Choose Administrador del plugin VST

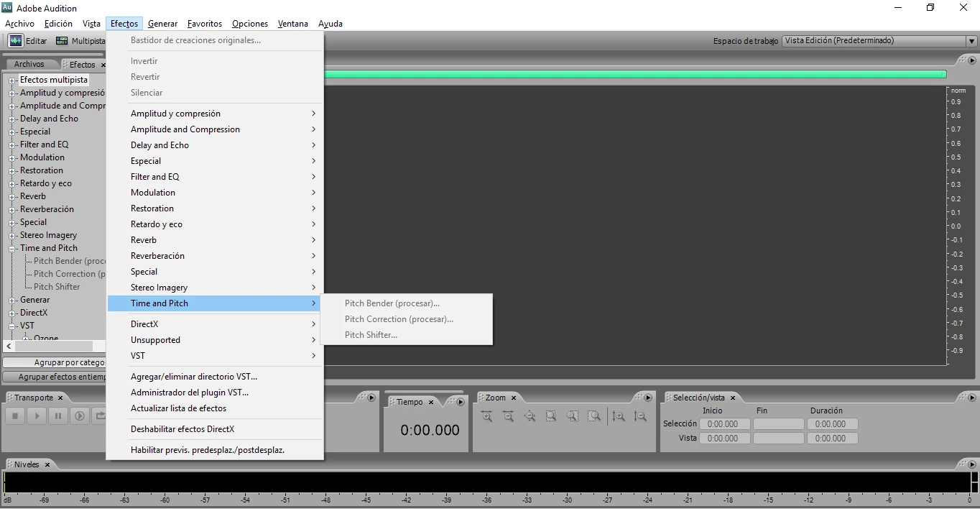[215, 393]
